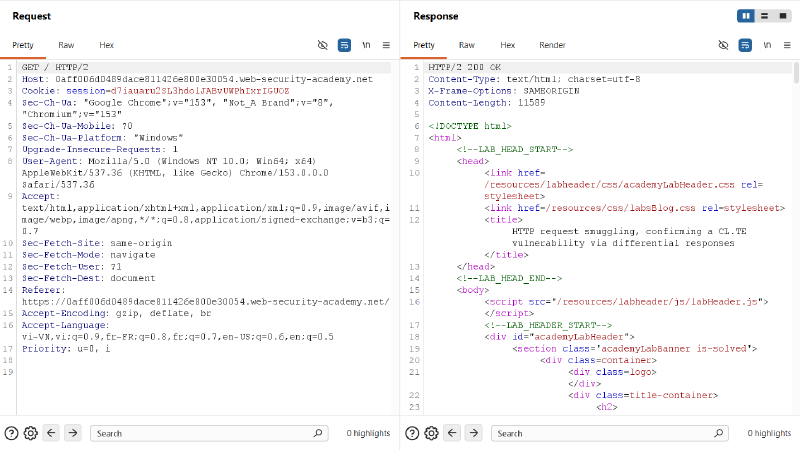Select combined single-pane layout icon
800x450 pixels.
[783, 16]
